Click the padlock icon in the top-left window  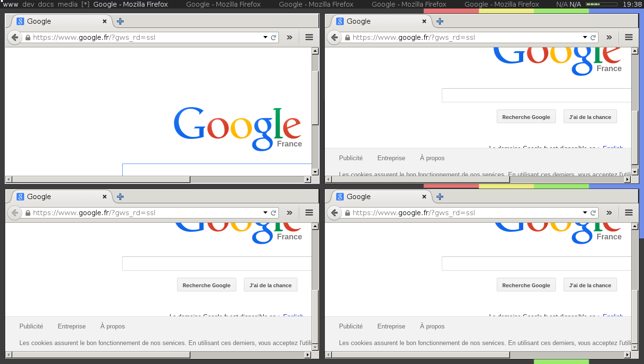pos(28,37)
